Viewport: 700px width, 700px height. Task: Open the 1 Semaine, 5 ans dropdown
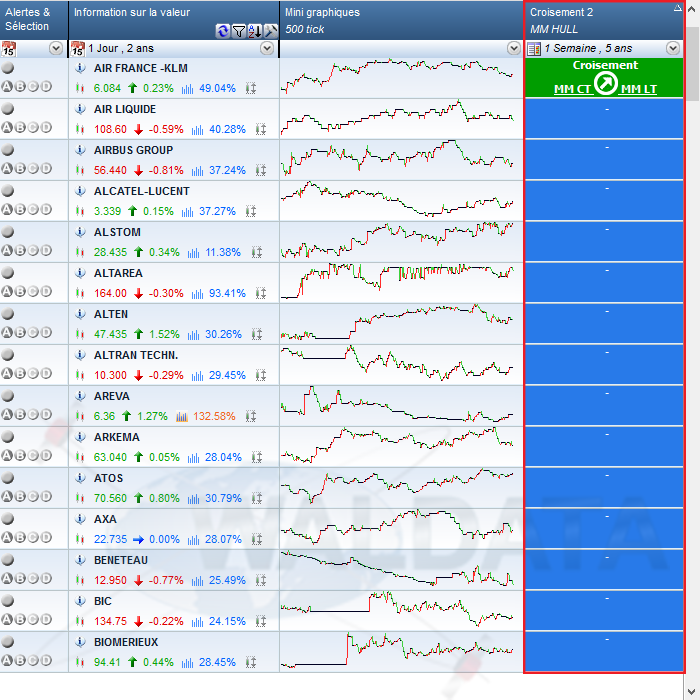[673, 48]
